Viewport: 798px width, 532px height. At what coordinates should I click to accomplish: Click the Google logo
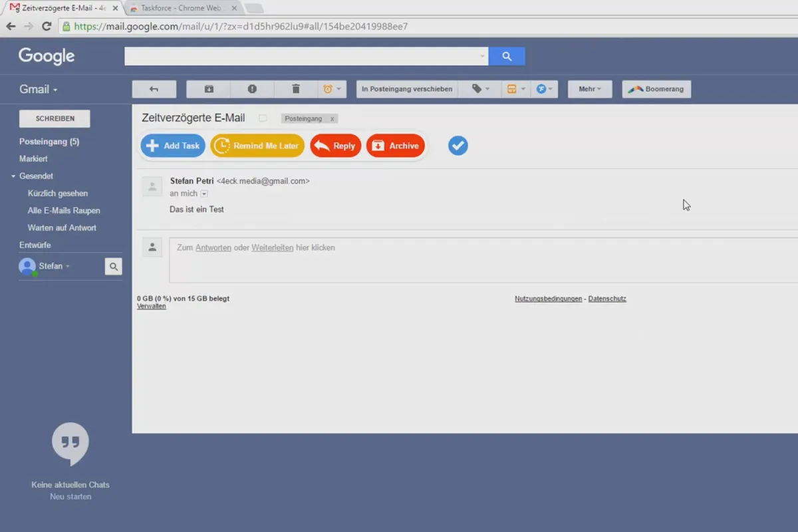tap(47, 56)
